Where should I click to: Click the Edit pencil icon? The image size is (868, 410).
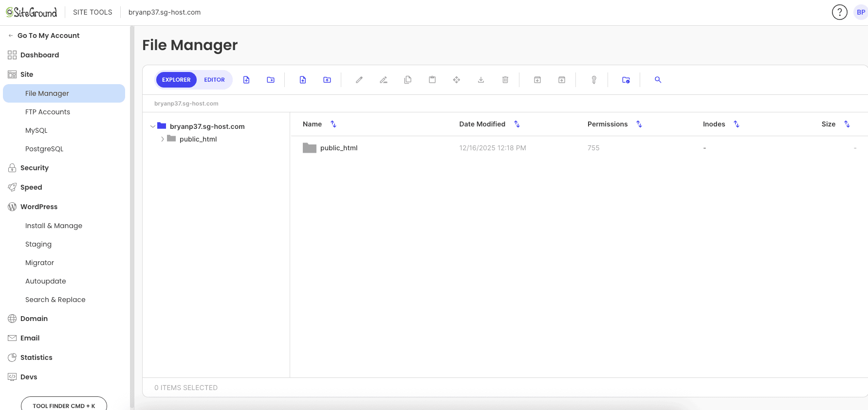pos(359,80)
